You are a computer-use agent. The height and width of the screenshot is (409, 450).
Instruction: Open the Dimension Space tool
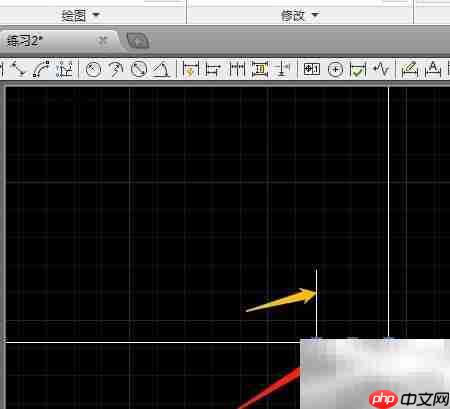click(260, 69)
